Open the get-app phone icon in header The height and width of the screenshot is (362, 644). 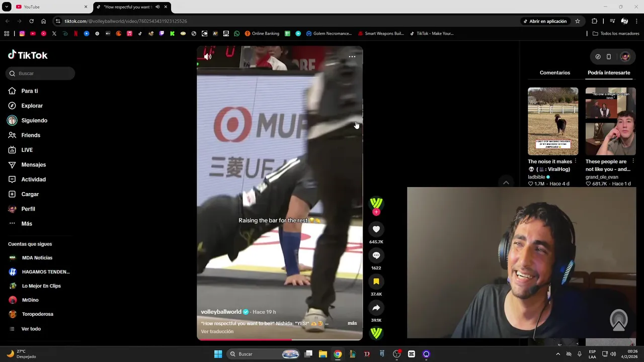[x=609, y=57]
